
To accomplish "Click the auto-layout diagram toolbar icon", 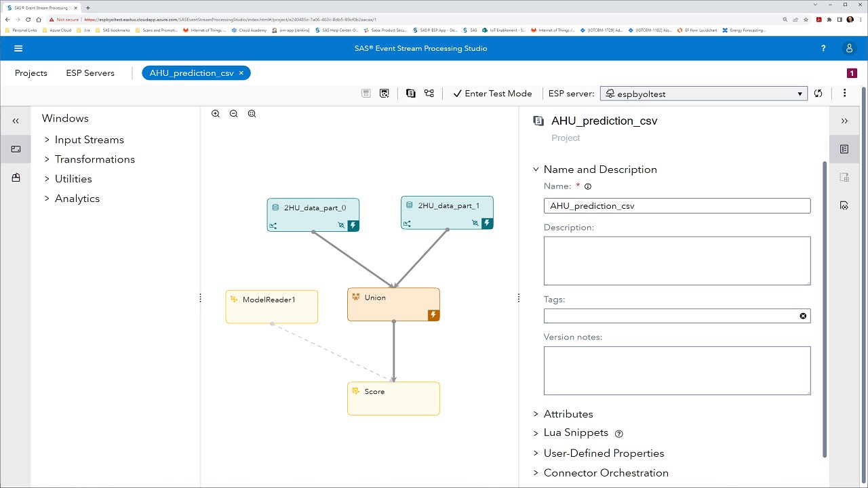I will pos(429,94).
